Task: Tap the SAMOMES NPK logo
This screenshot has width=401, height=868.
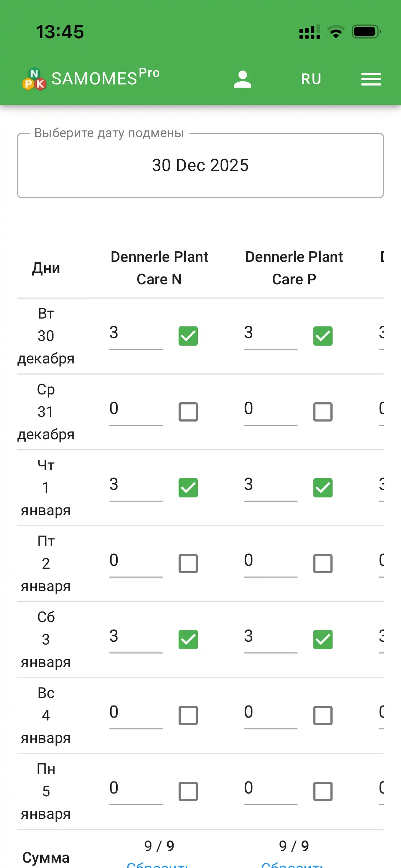Action: [x=34, y=79]
